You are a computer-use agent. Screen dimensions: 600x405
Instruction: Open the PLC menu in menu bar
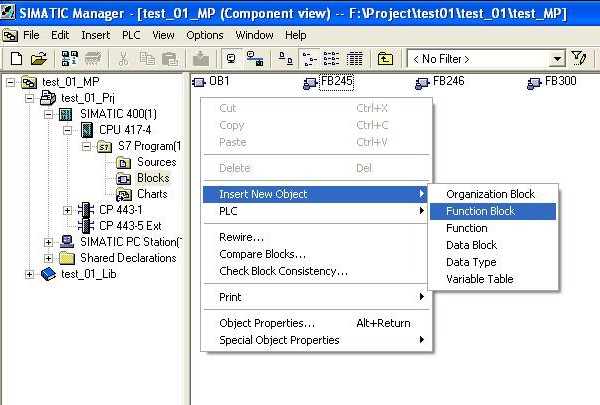tap(131, 35)
